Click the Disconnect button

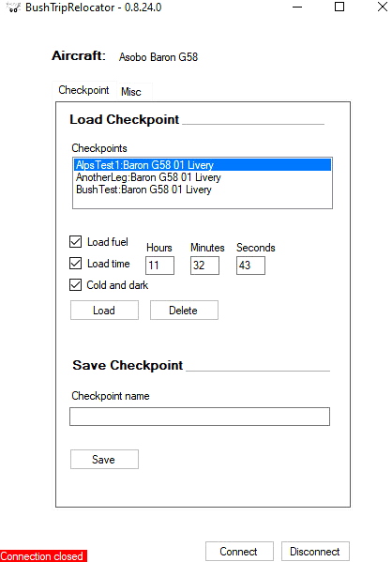[315, 552]
